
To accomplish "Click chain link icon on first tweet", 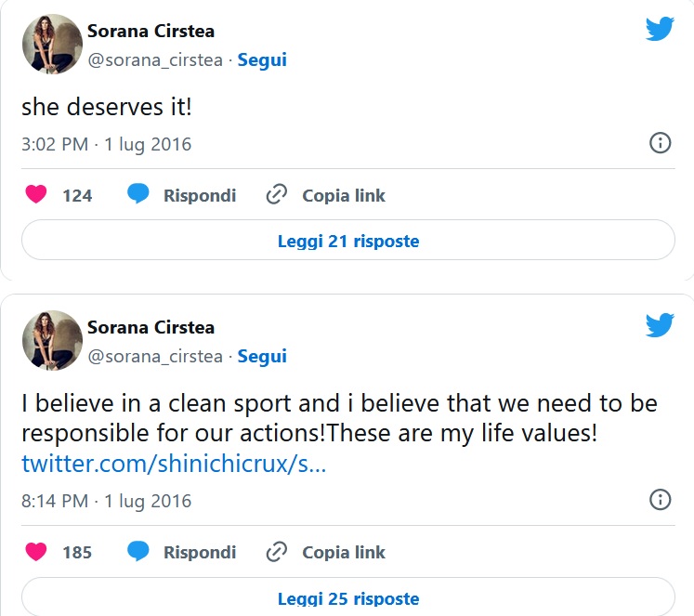I will 276,195.
